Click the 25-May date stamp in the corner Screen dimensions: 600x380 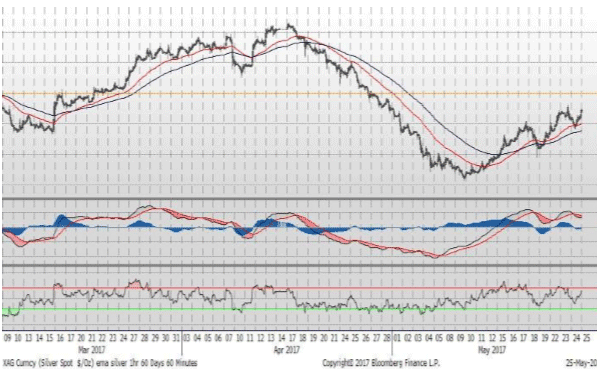click(x=582, y=362)
